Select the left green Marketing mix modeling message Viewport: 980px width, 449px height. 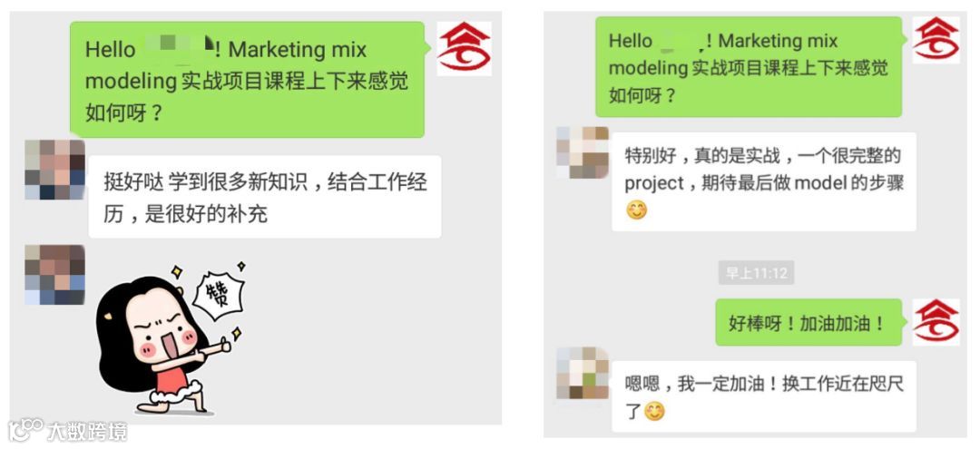[x=248, y=79]
